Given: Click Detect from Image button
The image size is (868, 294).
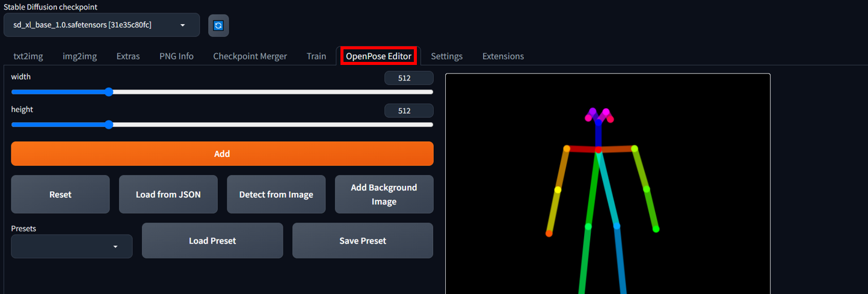Looking at the screenshot, I should point(276,194).
